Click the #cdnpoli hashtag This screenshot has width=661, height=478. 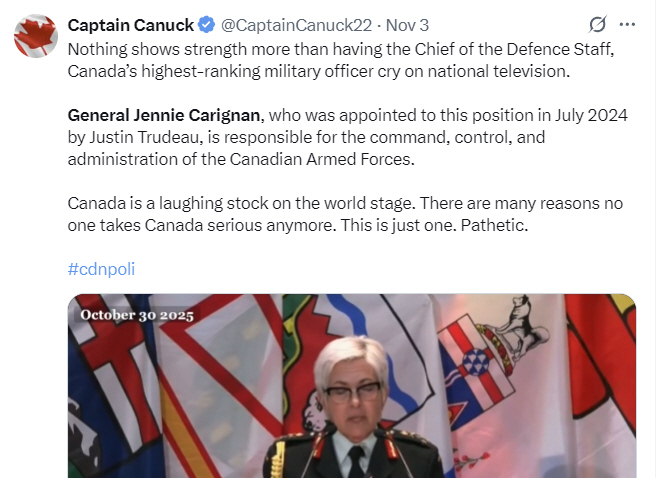pos(101,270)
